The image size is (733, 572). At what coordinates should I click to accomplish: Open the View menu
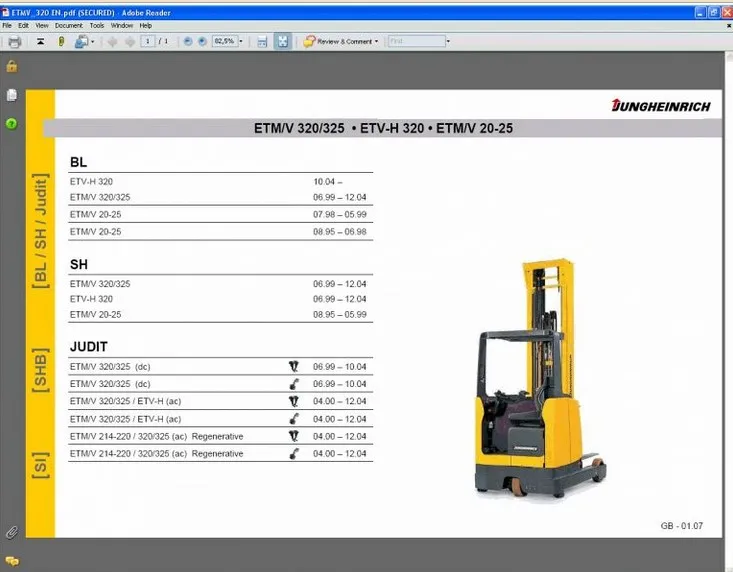[42, 26]
